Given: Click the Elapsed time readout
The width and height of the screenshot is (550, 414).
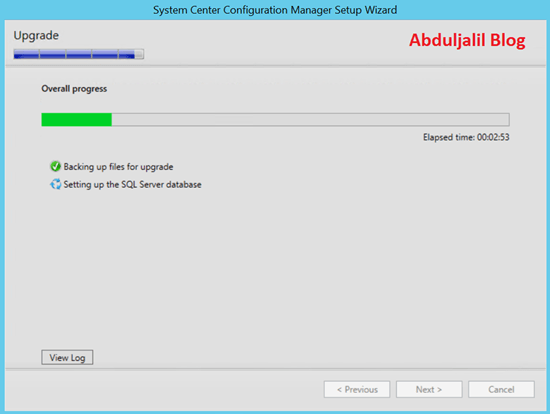Looking at the screenshot, I should click(x=466, y=137).
